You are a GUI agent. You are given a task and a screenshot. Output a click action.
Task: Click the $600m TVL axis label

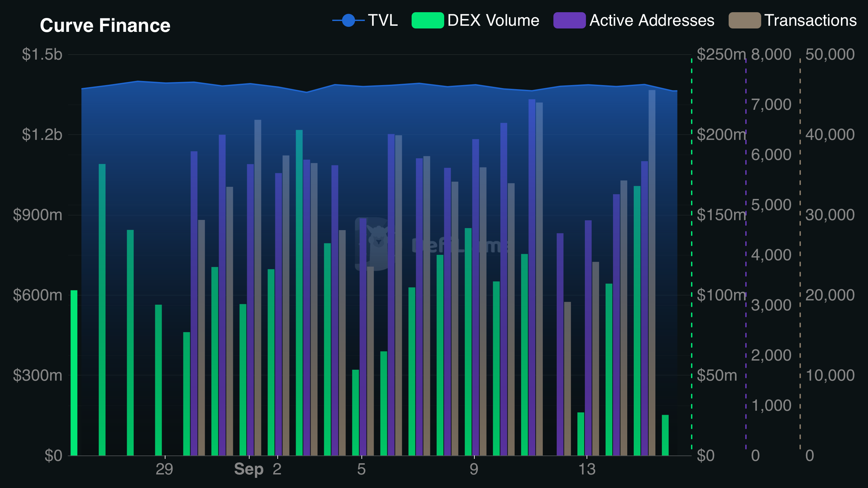coord(38,295)
